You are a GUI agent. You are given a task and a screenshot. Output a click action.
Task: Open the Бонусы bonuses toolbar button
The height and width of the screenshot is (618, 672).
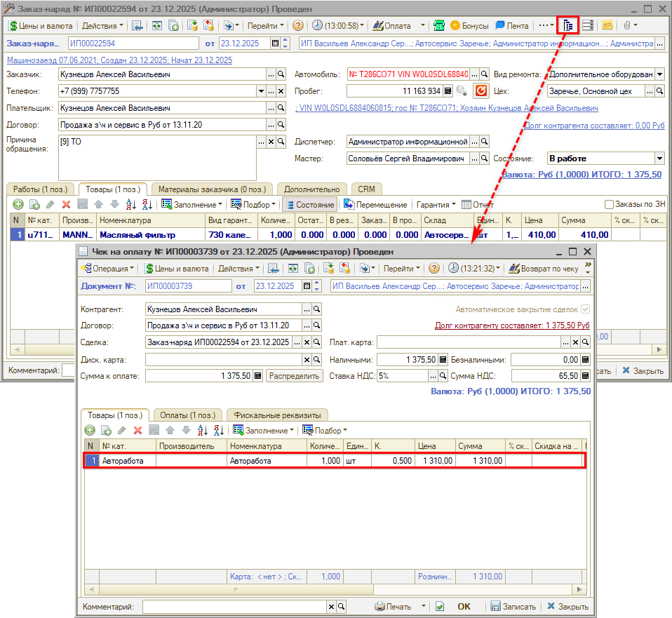click(x=469, y=25)
